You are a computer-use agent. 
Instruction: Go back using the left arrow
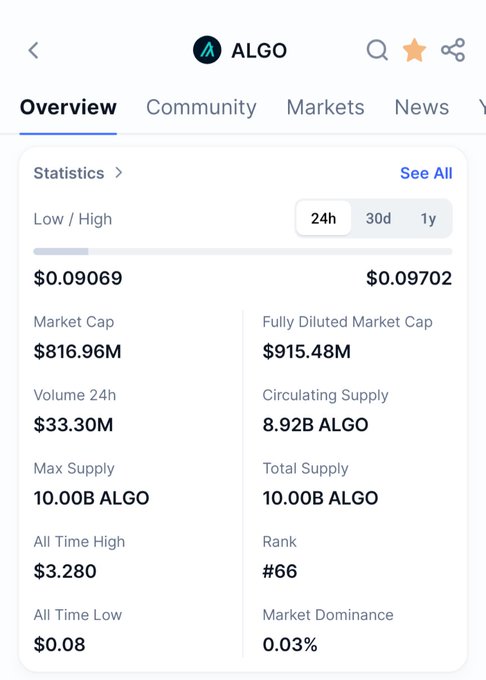click(x=33, y=50)
